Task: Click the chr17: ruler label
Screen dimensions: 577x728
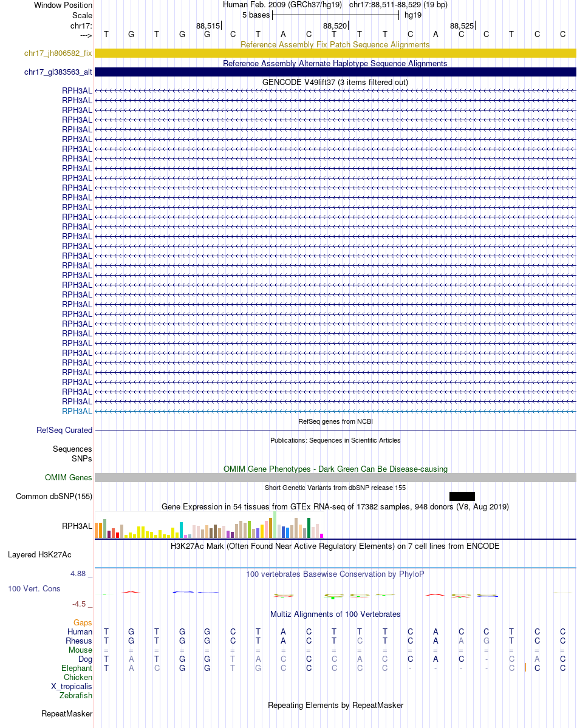Action: click(81, 26)
